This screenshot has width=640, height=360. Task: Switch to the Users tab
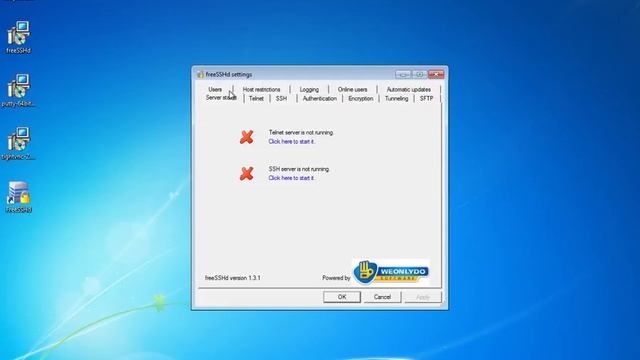point(215,89)
